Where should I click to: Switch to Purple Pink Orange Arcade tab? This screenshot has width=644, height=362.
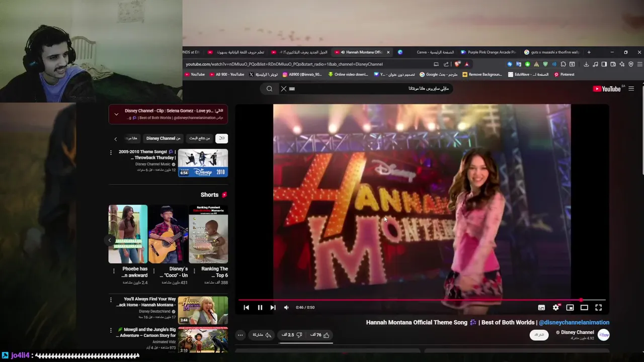(488, 52)
